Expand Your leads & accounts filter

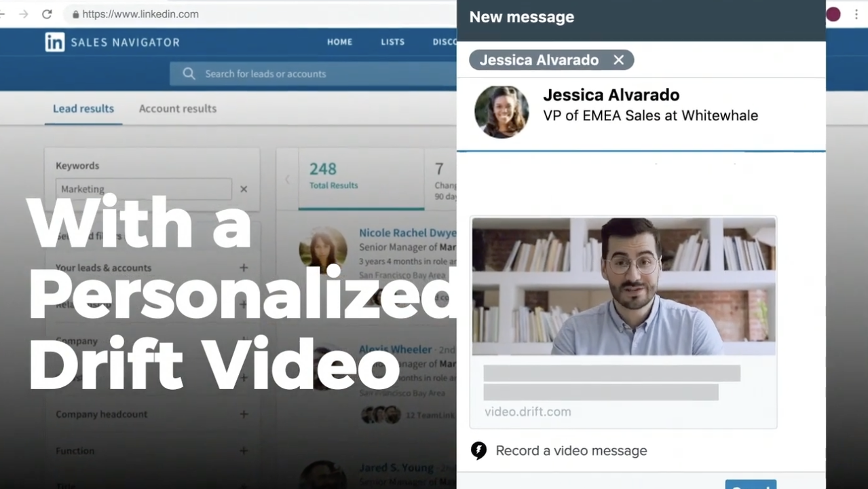pyautogui.click(x=244, y=268)
